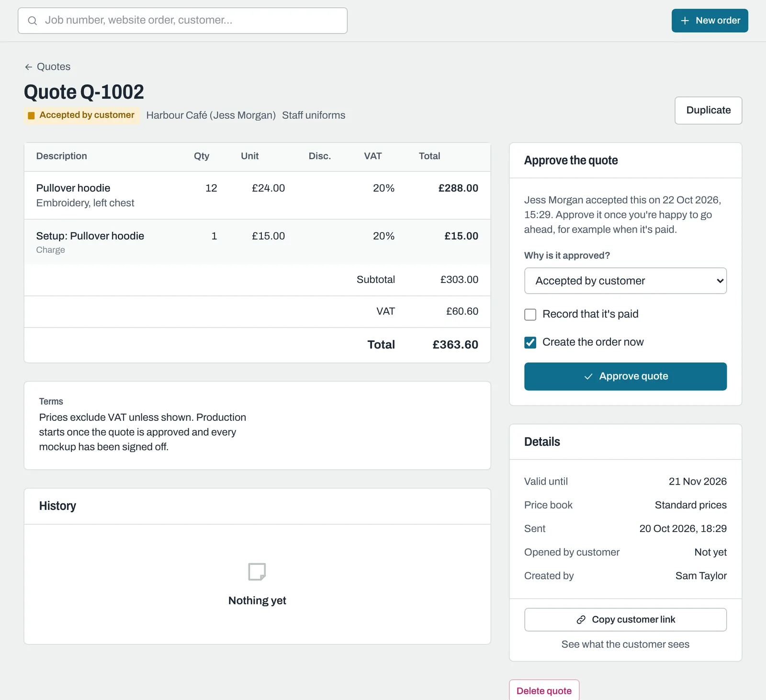Click the Pullover hoodie line item
Image resolution: width=766 pixels, height=700 pixels.
pyautogui.click(x=257, y=195)
